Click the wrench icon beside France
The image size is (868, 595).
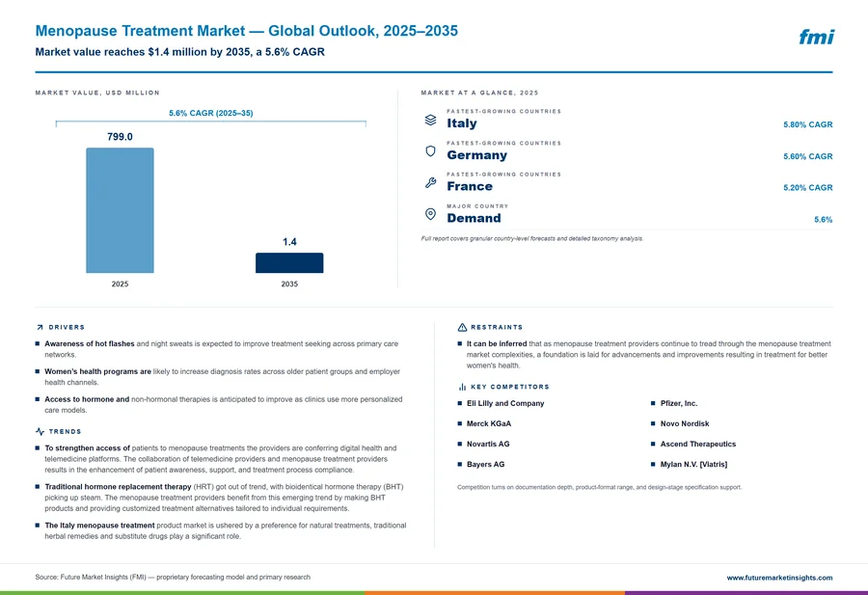point(430,182)
